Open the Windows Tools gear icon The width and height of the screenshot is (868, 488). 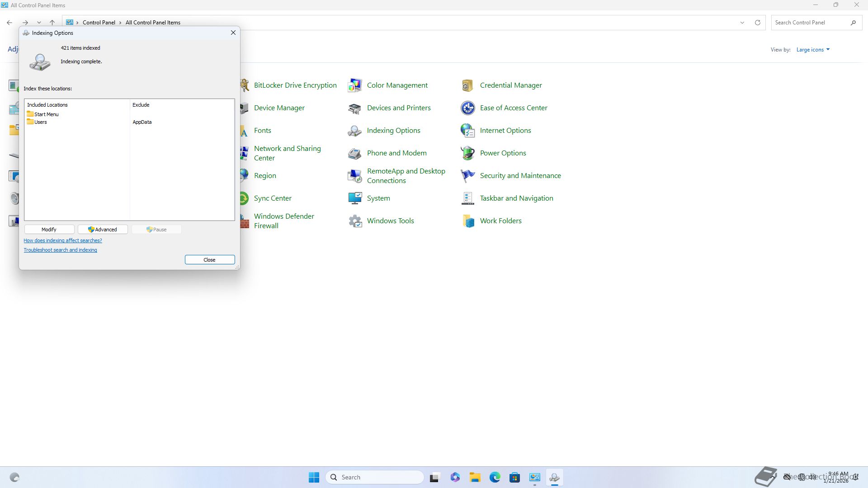pyautogui.click(x=355, y=221)
